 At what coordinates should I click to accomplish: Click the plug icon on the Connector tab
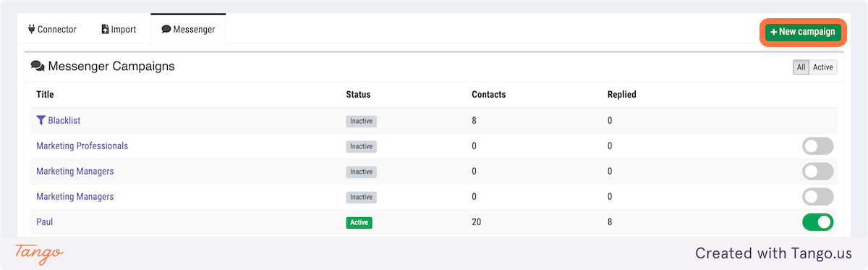pyautogui.click(x=32, y=30)
